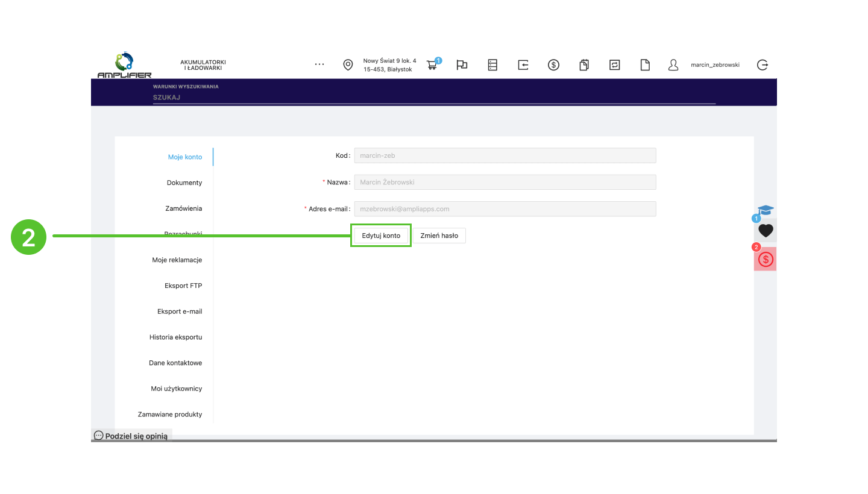The height and width of the screenshot is (494, 868).
Task: Click the server stack icon
Action: point(492,65)
